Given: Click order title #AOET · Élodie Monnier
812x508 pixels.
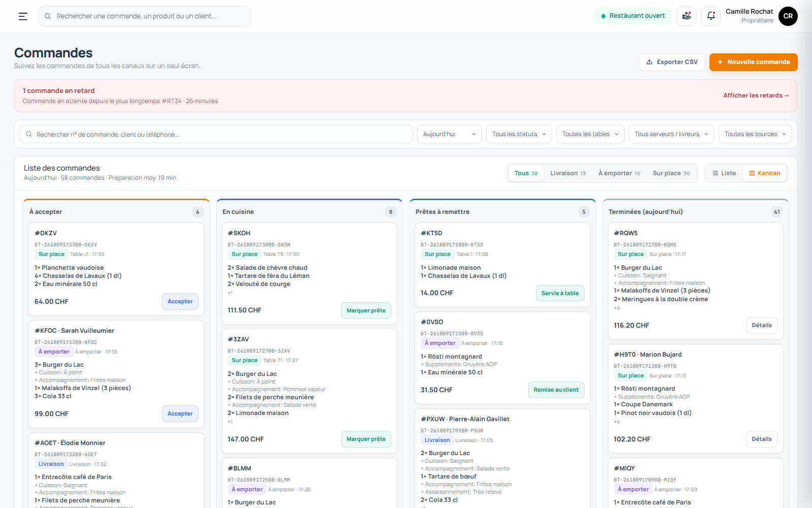Looking at the screenshot, I should (70, 443).
